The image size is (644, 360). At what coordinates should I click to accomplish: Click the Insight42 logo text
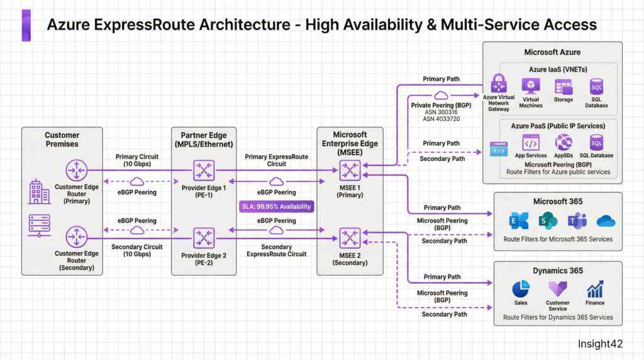[x=600, y=343]
